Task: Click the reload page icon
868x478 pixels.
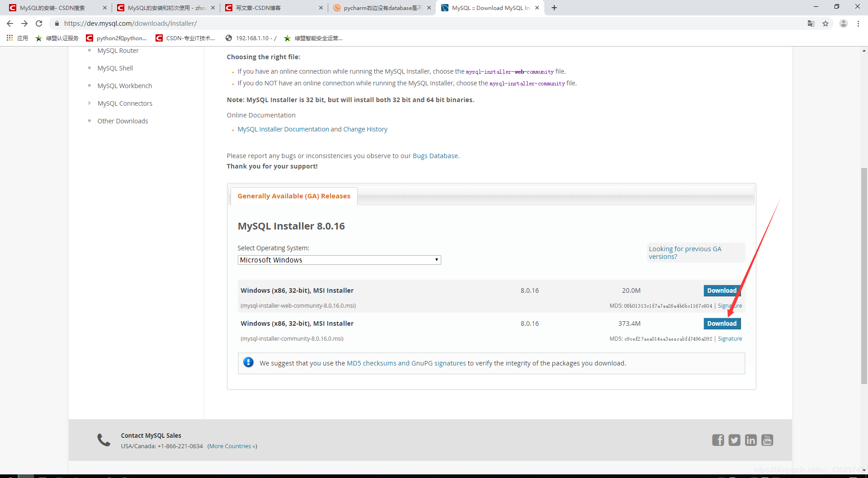Action: 39,23
